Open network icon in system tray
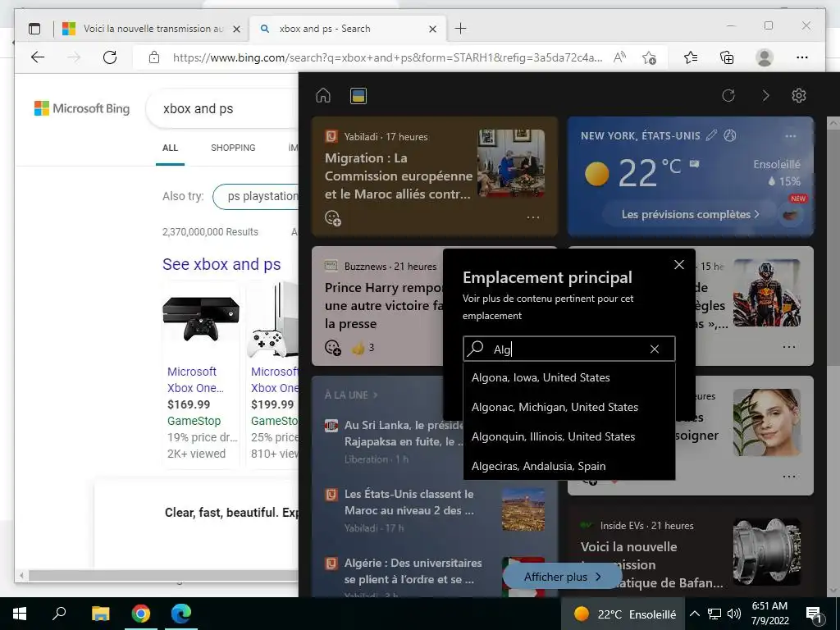Viewport: 840px width, 630px height. (714, 614)
